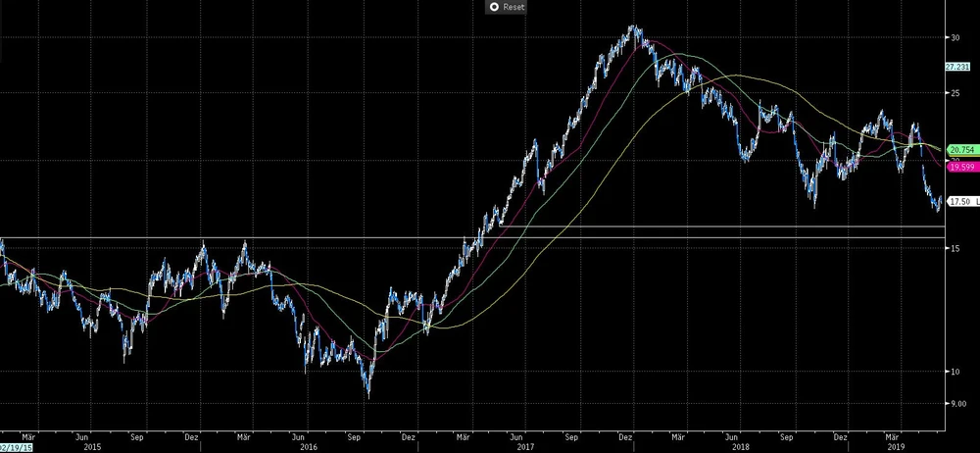Select the full-width lower horizontal white line

470,237
